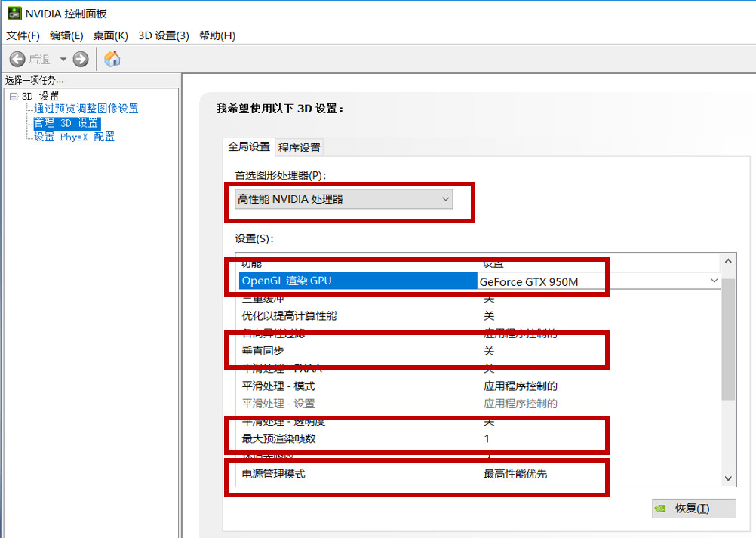This screenshot has width=756, height=538.
Task: Click the scrollbar up arrow
Action: [727, 260]
